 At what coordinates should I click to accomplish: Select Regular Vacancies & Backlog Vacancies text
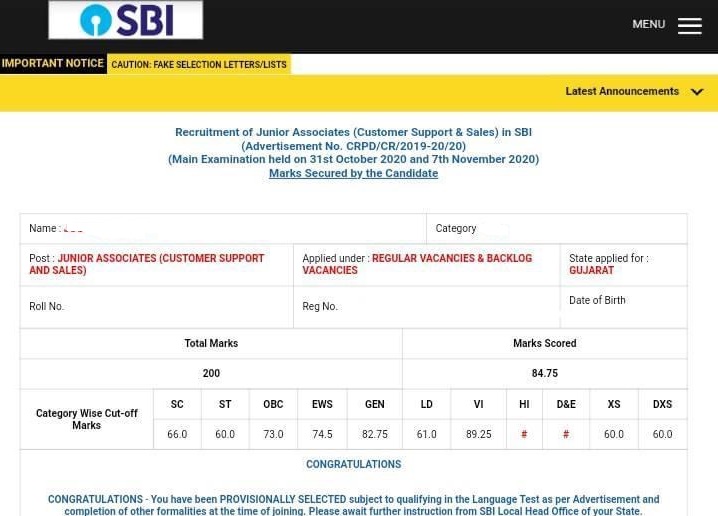click(417, 264)
